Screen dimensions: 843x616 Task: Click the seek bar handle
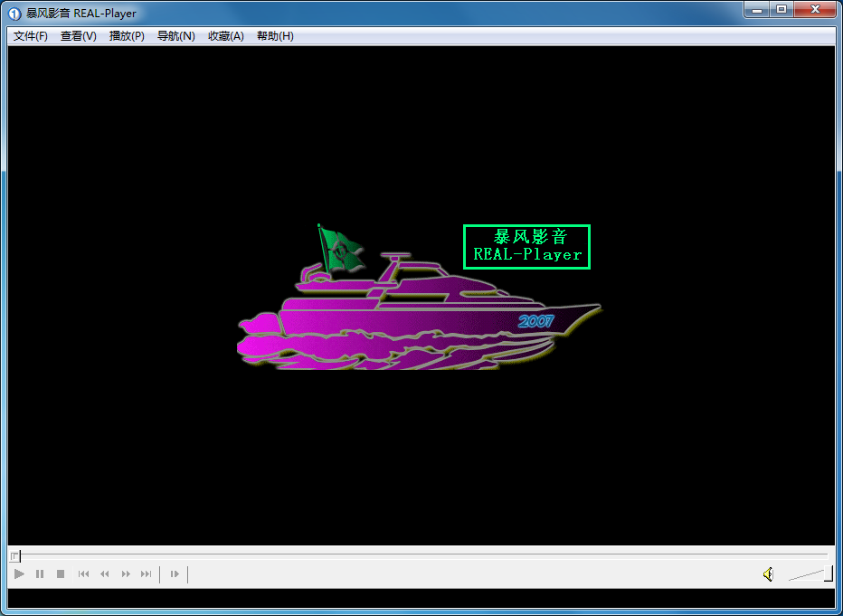(15, 555)
